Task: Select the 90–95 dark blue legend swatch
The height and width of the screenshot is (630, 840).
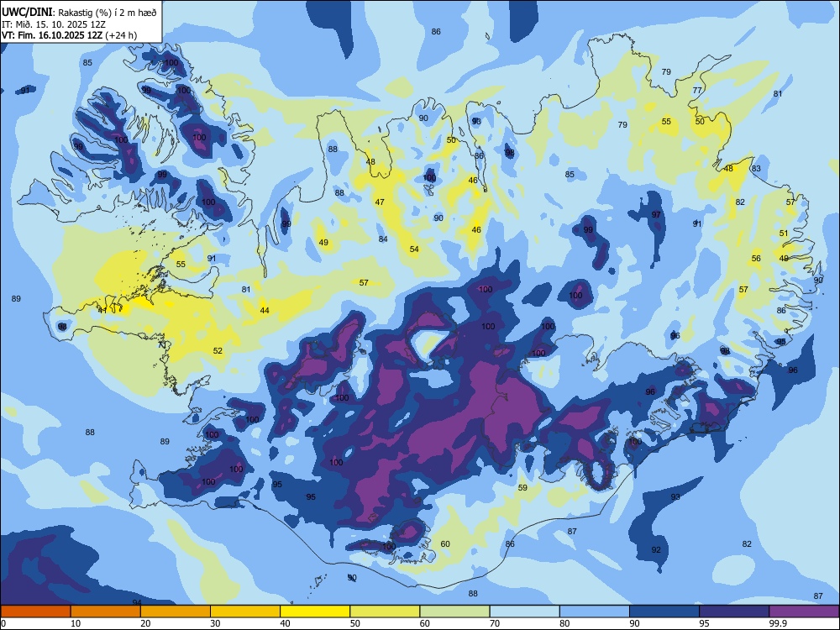Action: [664, 612]
